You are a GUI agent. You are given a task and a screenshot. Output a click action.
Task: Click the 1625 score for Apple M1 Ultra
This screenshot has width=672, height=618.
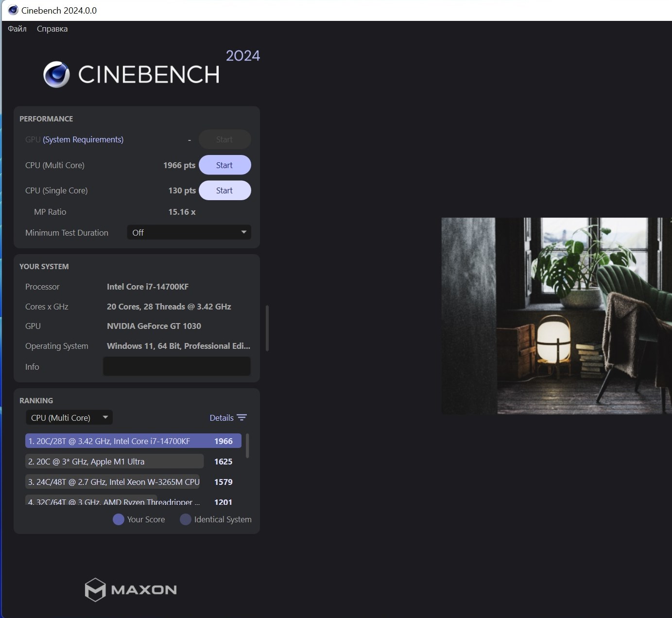(224, 462)
